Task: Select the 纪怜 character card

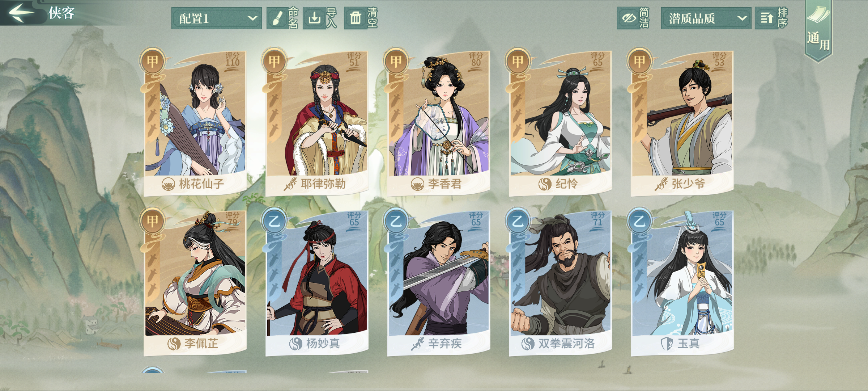Action: (560, 122)
